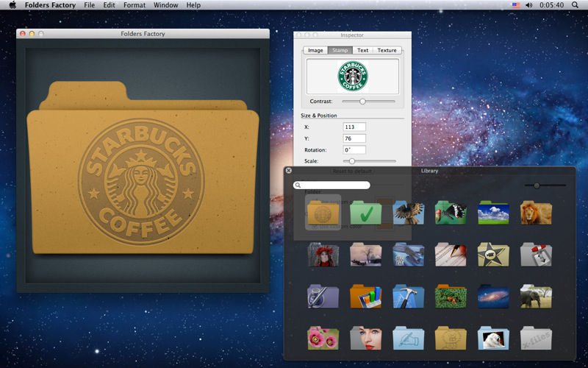Open the Edit menu
This screenshot has width=588, height=368.
tap(109, 5)
